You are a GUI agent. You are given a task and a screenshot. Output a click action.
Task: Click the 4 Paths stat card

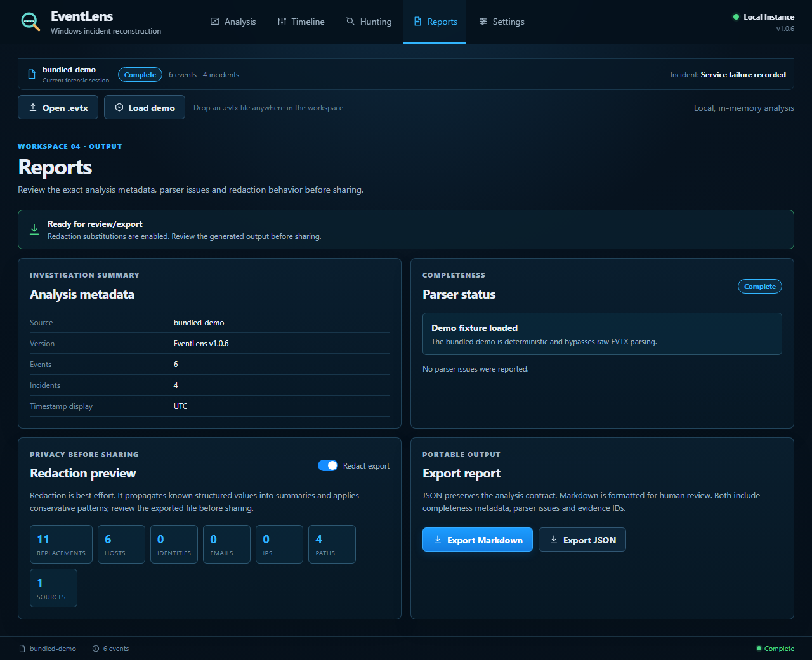click(x=332, y=544)
